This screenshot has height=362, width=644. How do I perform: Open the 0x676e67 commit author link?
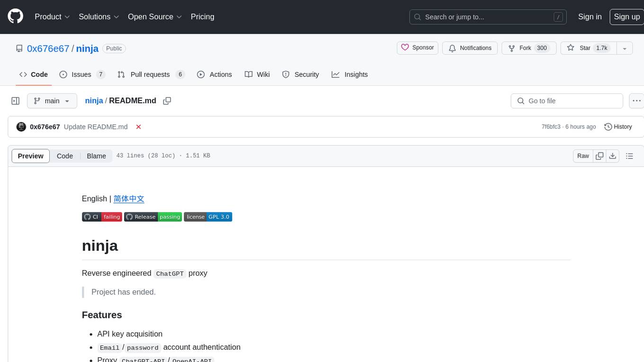click(45, 127)
